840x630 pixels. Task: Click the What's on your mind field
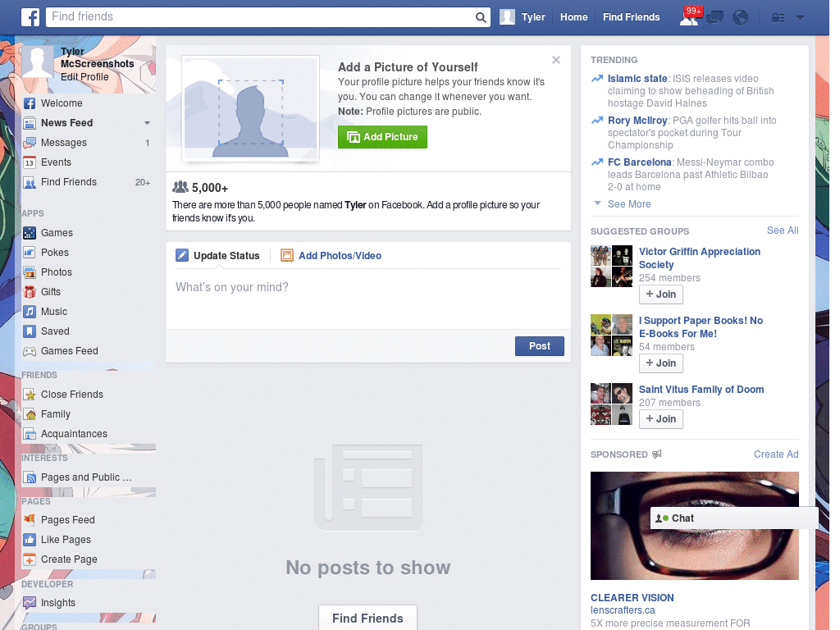click(368, 299)
